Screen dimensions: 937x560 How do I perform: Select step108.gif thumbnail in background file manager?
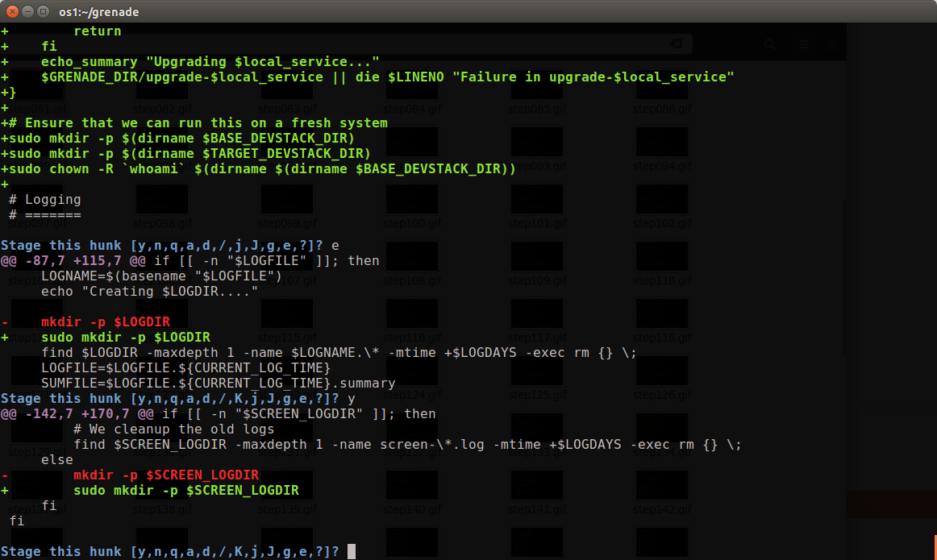pyautogui.click(x=412, y=256)
